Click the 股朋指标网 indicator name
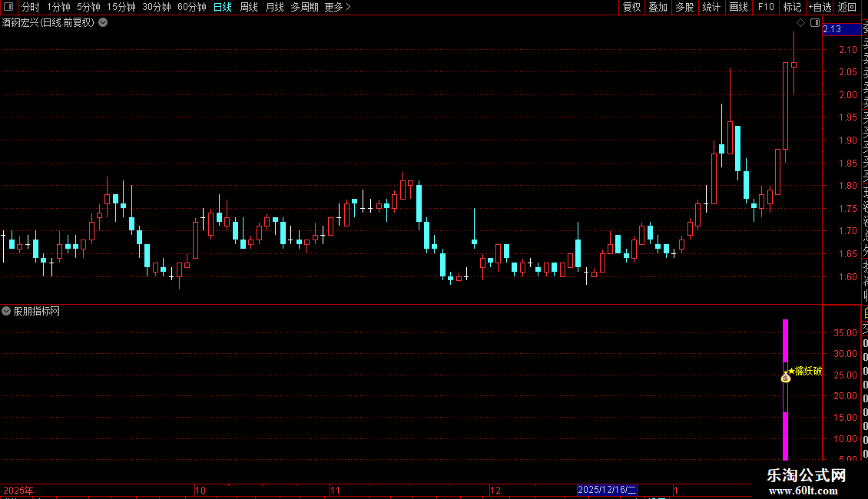 coord(37,312)
